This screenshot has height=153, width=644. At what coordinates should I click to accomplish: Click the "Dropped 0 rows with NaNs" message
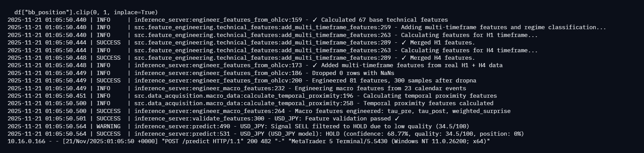coord(353,73)
